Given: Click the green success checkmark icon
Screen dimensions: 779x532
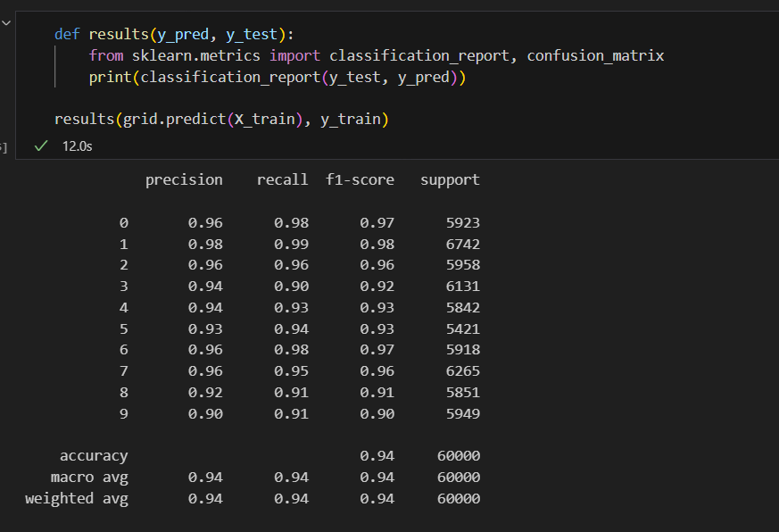Looking at the screenshot, I should click(x=41, y=145).
